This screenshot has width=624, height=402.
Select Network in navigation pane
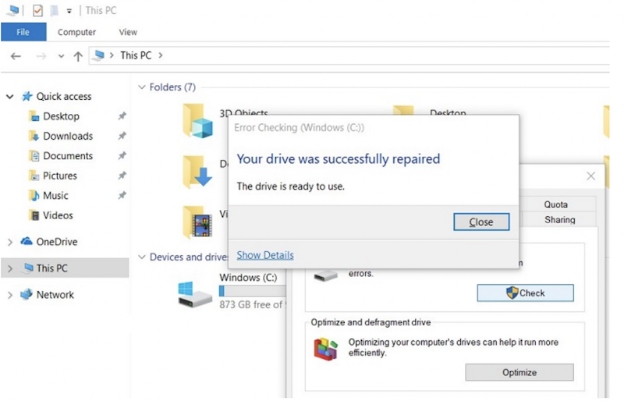click(55, 295)
